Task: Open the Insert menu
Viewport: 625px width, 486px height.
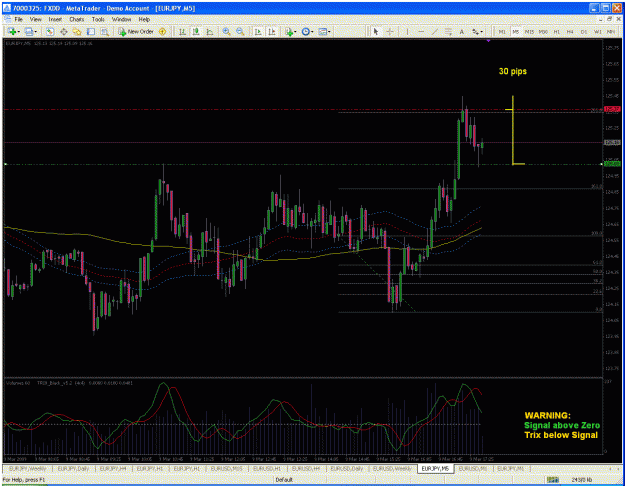Action: pyautogui.click(x=55, y=19)
